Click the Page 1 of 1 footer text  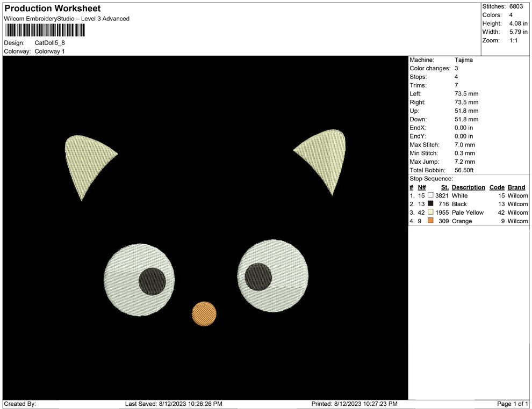tap(512, 404)
